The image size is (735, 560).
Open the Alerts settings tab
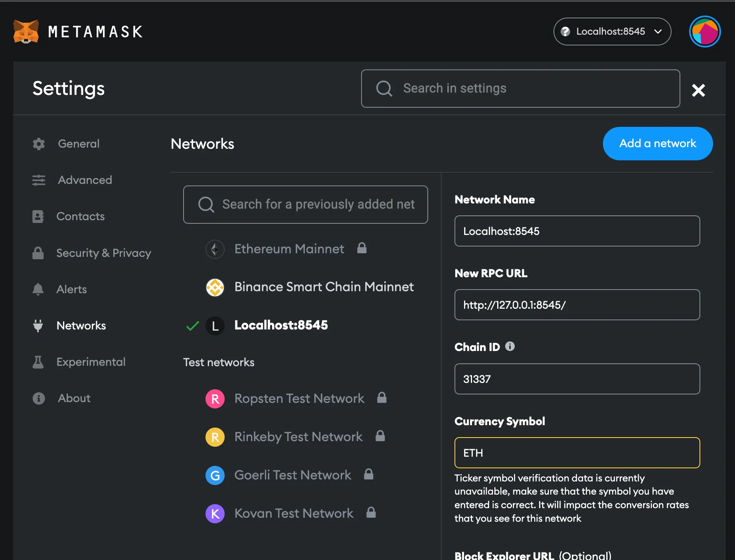tap(71, 289)
